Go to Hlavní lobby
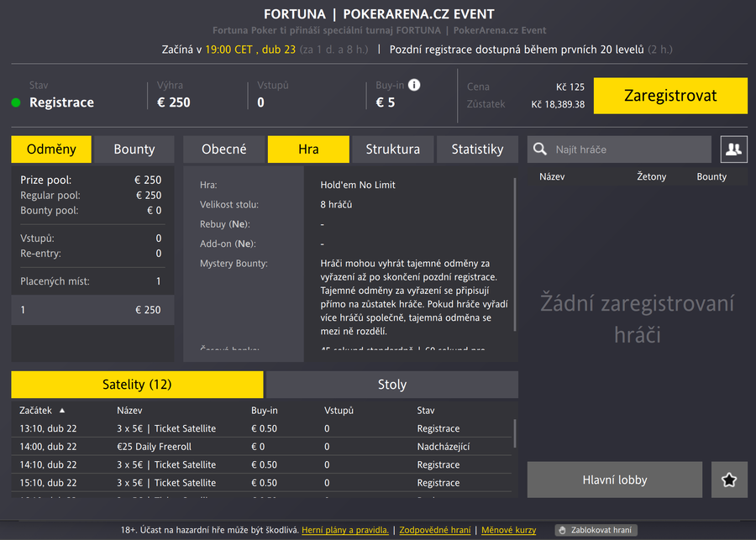756x540 pixels. pos(615,480)
